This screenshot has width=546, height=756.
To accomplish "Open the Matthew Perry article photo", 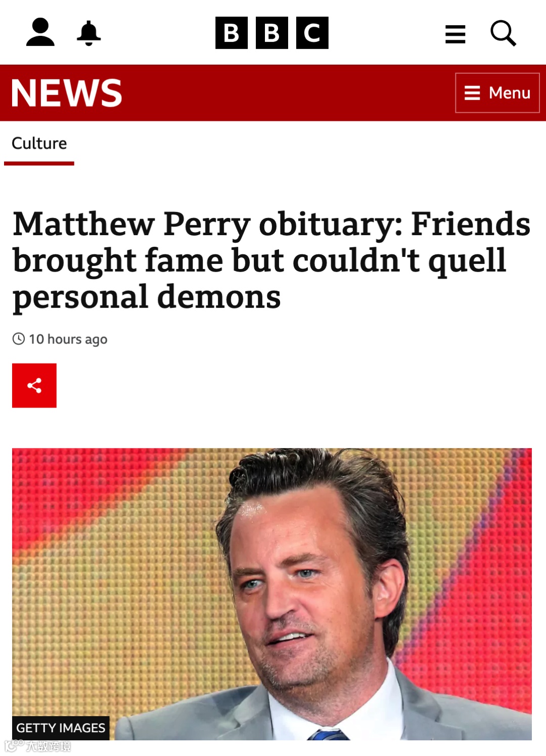I will [x=272, y=594].
